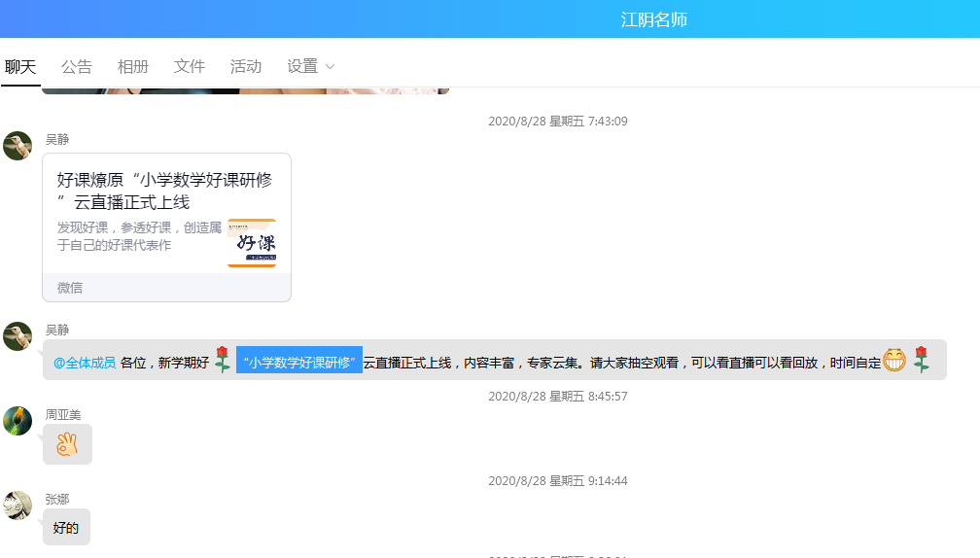Open the 文件 tab
The image size is (980, 558).
click(x=190, y=66)
